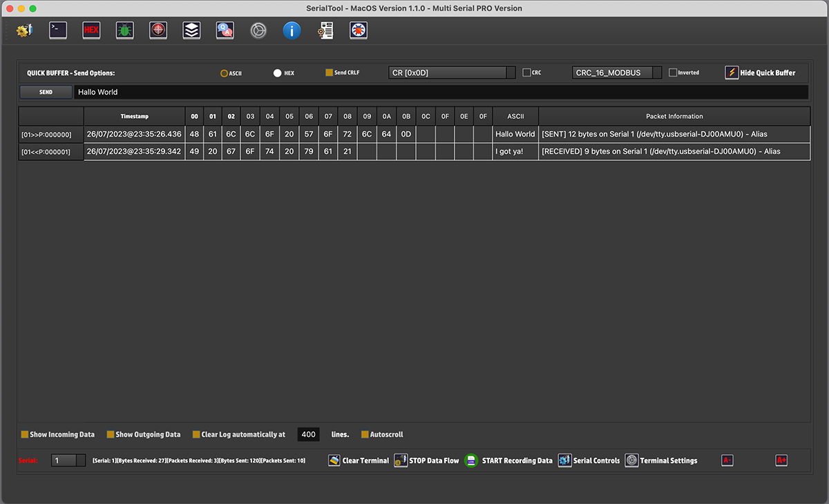This screenshot has width=829, height=504.
Task: Open the license certificate icon
Action: point(325,30)
